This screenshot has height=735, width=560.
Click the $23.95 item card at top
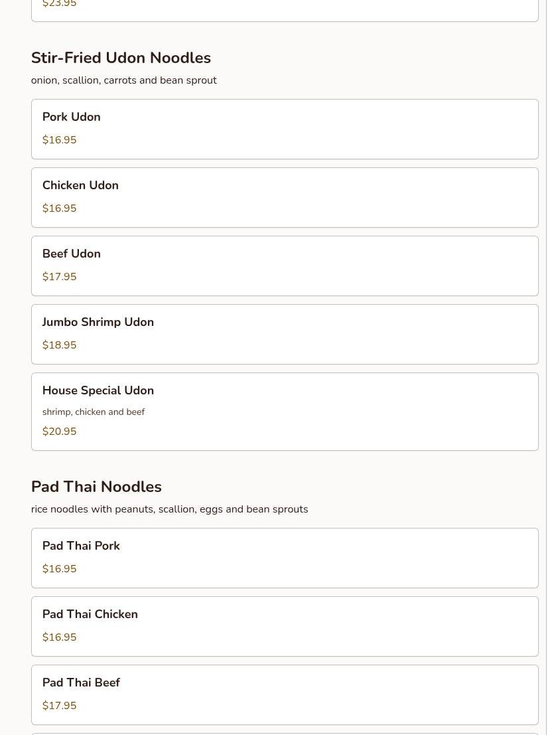click(x=284, y=9)
